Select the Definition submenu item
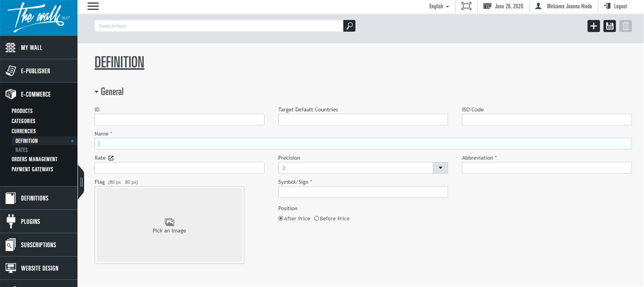644x287 pixels. [27, 141]
